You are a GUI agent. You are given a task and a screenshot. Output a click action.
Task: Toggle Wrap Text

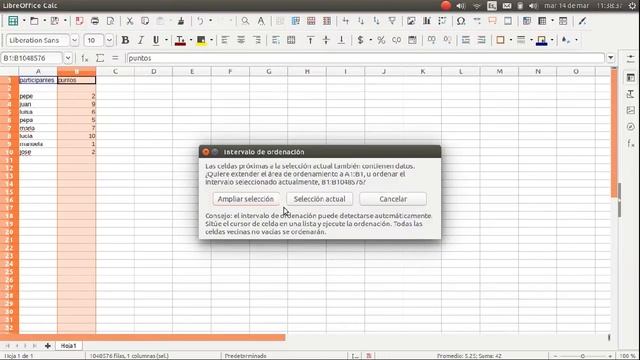[x=276, y=40]
